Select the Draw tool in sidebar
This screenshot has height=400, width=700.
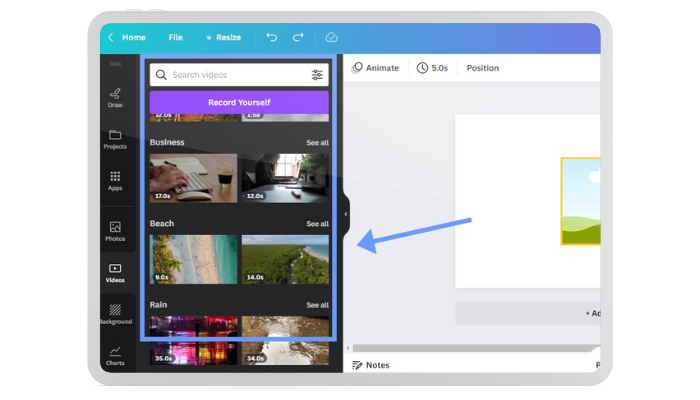115,98
